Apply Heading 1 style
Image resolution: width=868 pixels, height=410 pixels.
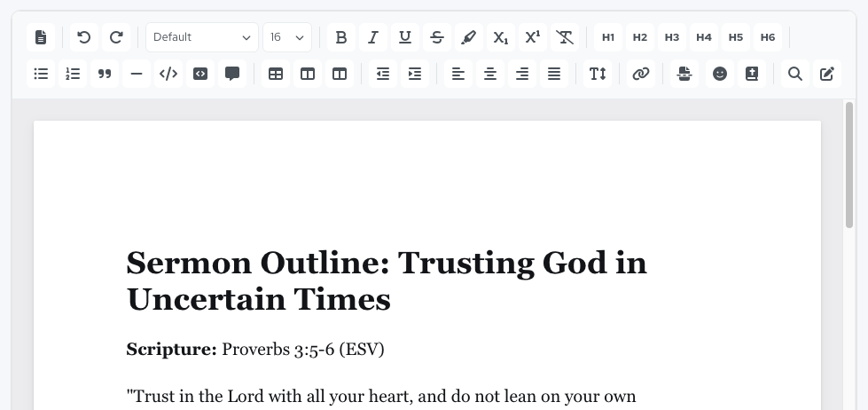(x=608, y=37)
